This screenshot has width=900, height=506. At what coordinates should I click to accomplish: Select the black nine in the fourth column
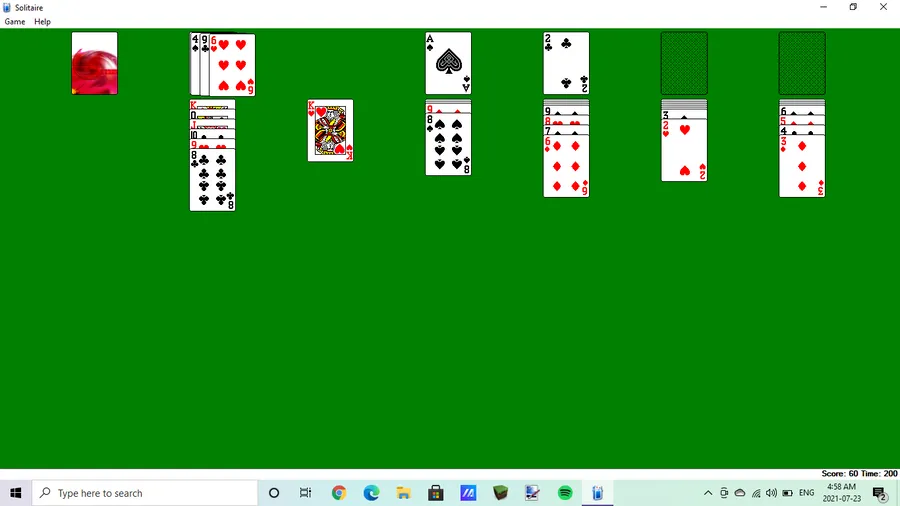point(567,111)
